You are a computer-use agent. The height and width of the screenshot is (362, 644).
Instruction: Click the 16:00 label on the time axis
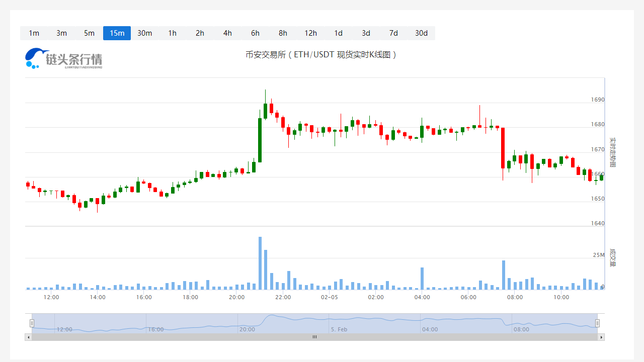coord(144,297)
